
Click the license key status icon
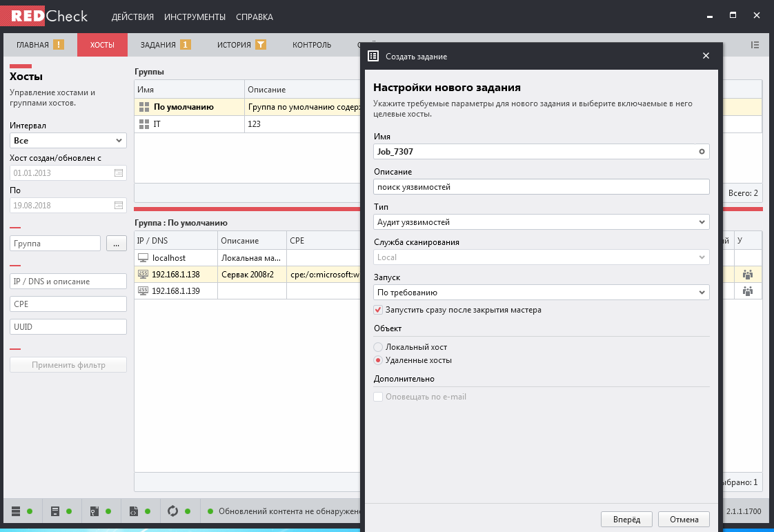click(x=95, y=511)
